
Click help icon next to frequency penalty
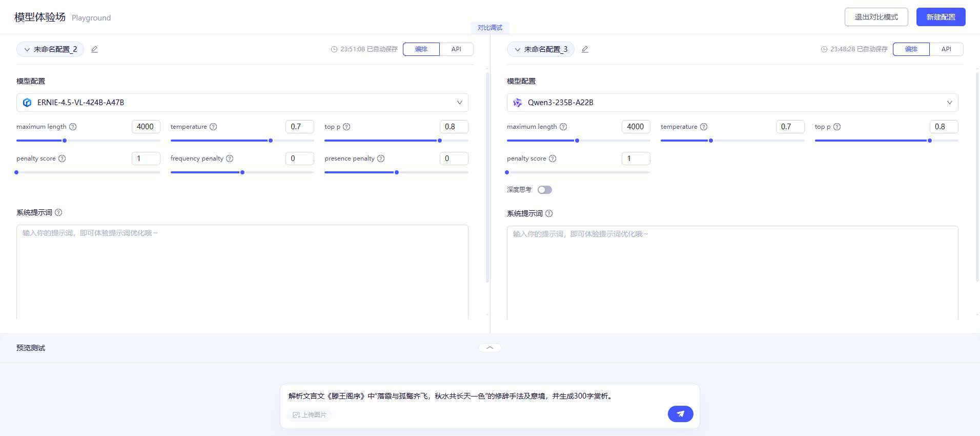[230, 158]
